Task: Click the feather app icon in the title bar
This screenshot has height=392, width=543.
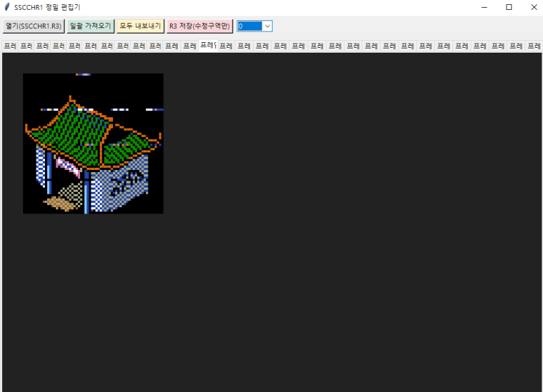Action: click(x=6, y=7)
